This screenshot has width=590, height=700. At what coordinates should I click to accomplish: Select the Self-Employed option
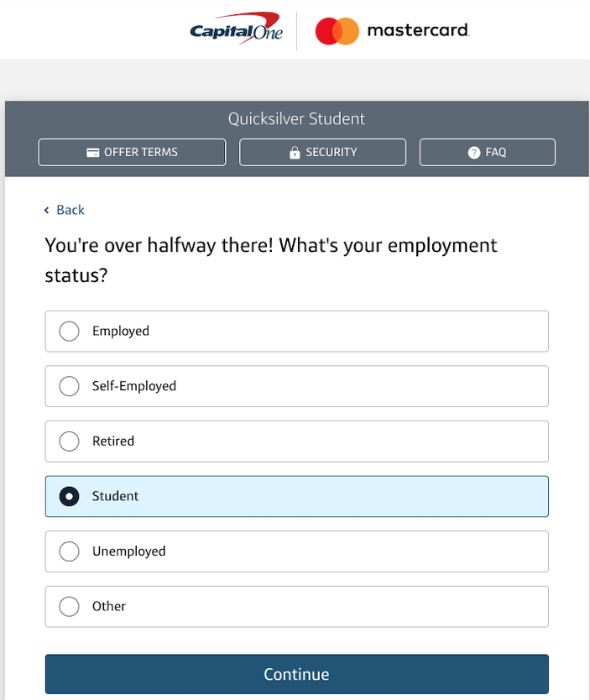pos(69,386)
